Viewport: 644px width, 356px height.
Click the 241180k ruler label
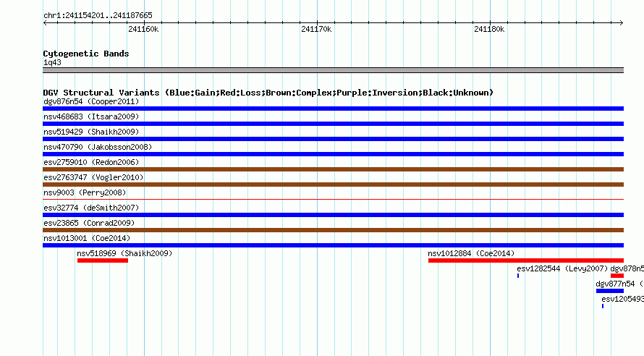click(x=489, y=29)
